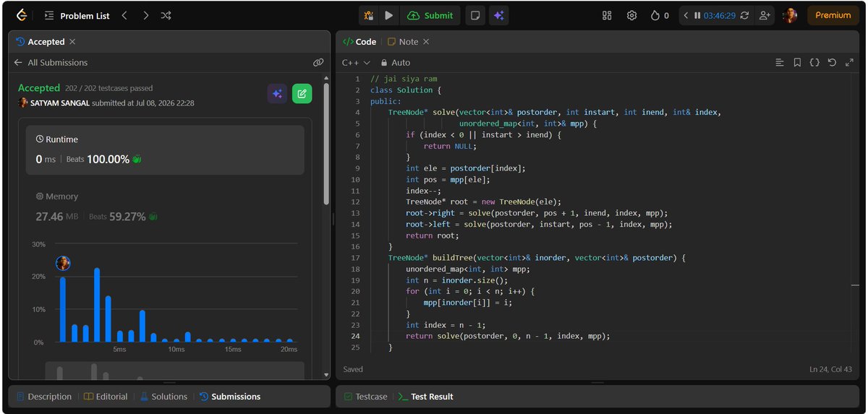Click the 'Ln 24, Col 43' status text
The width and height of the screenshot is (868, 414).
coord(832,369)
